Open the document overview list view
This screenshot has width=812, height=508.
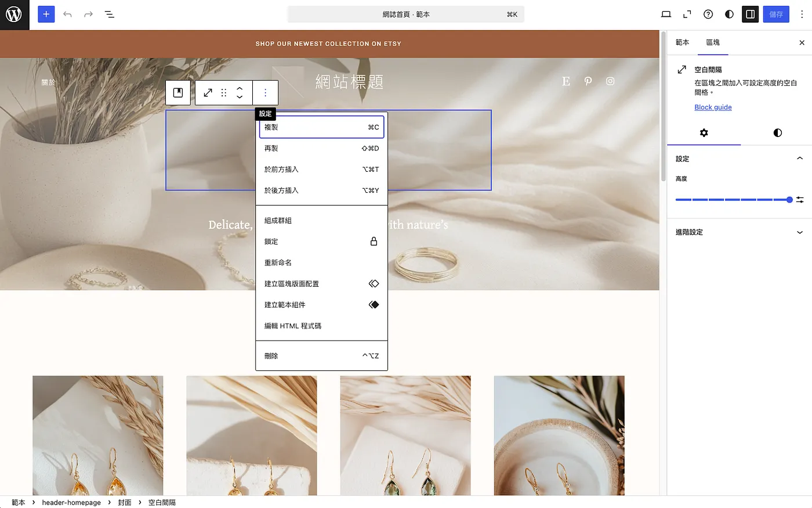pos(109,15)
